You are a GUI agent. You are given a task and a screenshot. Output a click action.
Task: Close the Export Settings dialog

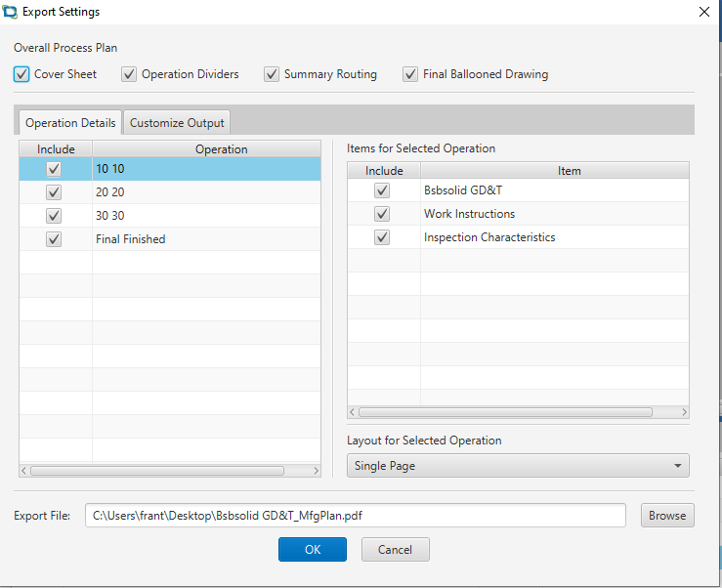coord(704,12)
